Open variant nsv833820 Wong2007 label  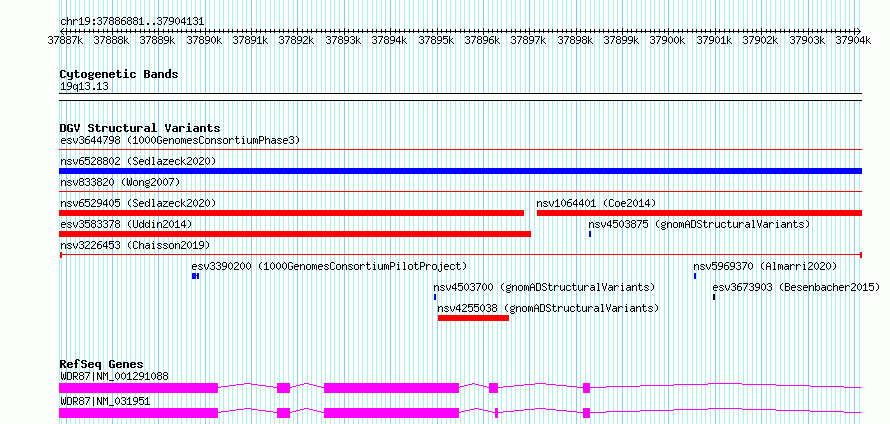(120, 183)
